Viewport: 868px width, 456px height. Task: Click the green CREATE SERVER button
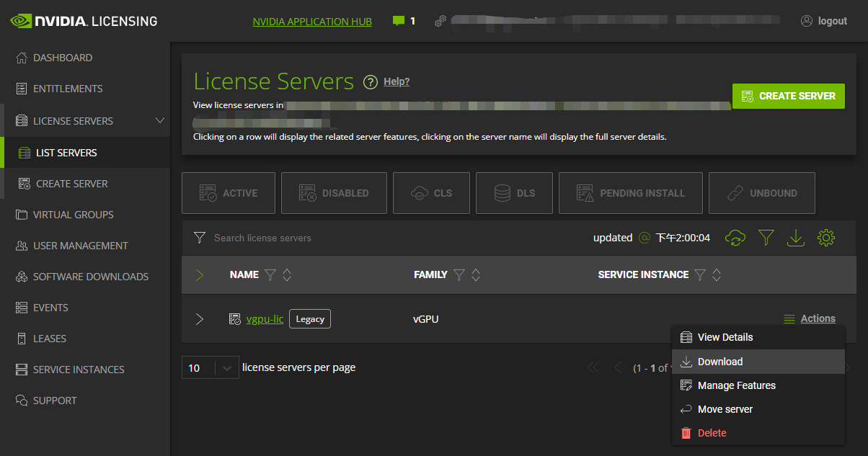click(x=788, y=96)
